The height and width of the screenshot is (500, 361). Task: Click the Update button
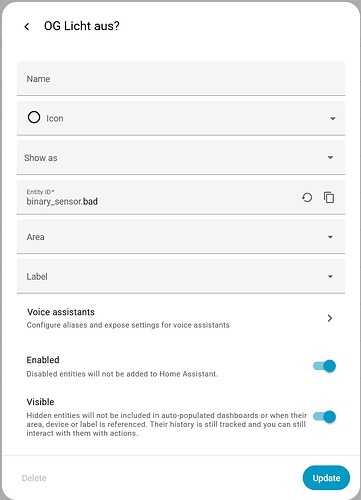pos(326,478)
